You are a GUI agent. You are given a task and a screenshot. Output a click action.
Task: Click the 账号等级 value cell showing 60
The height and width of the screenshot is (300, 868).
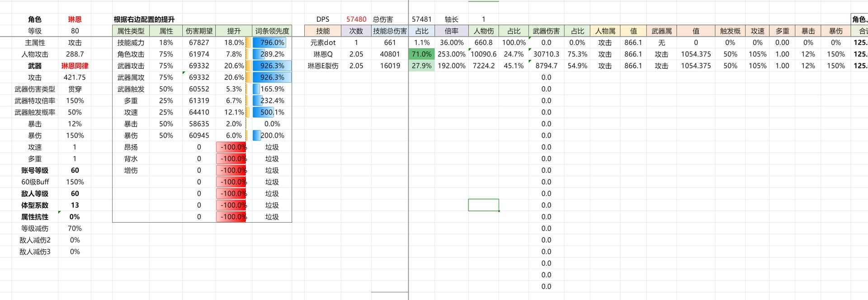(75, 171)
